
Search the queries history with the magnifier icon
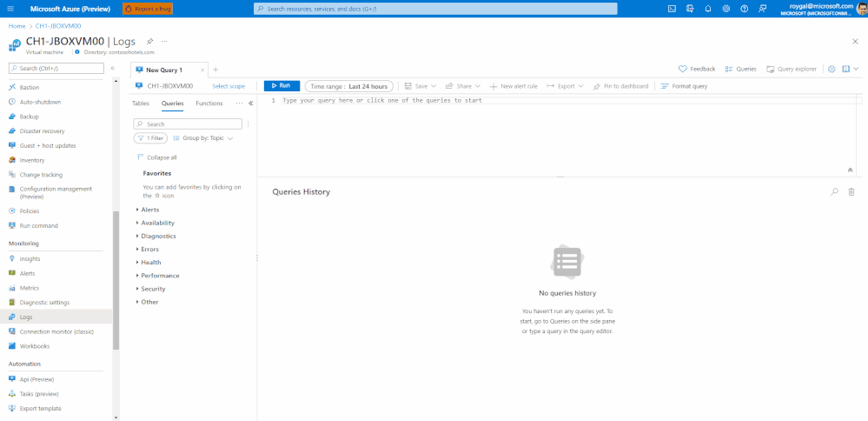[834, 191]
